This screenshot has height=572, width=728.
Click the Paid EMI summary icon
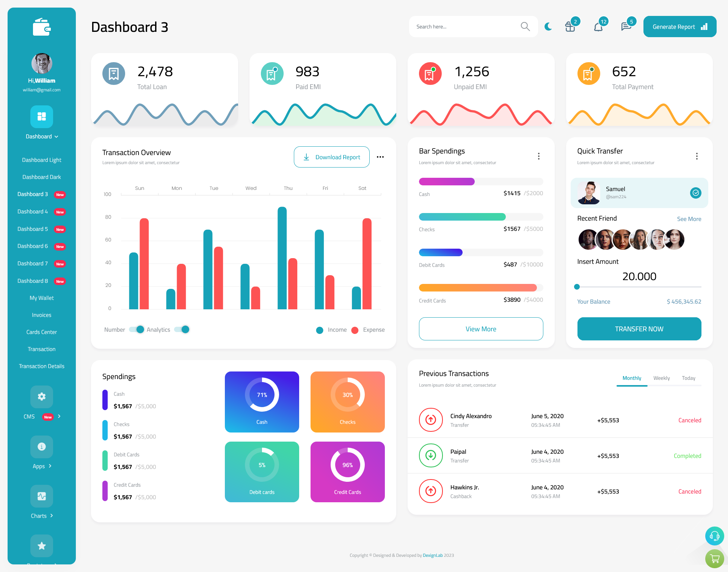pos(271,73)
